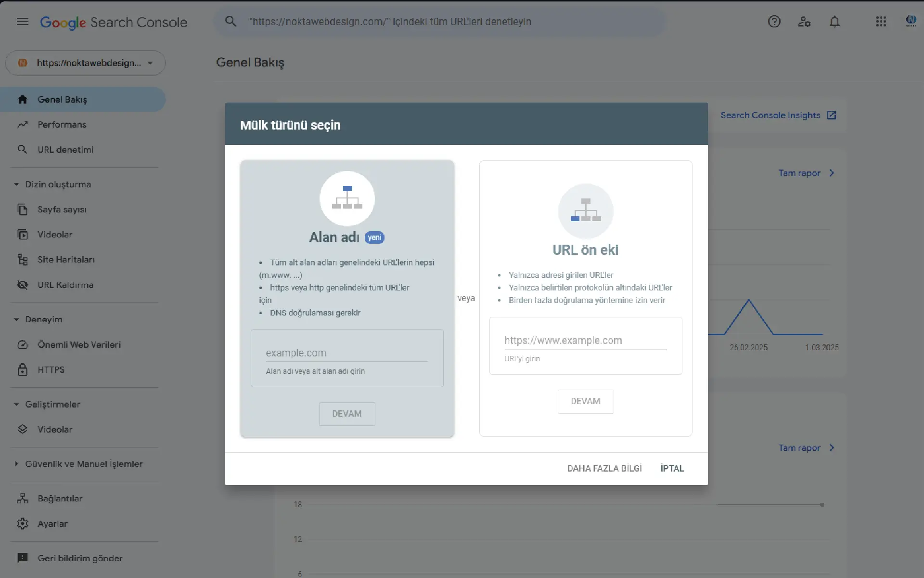Open the hamburger main menu icon
The height and width of the screenshot is (578, 924).
point(23,22)
